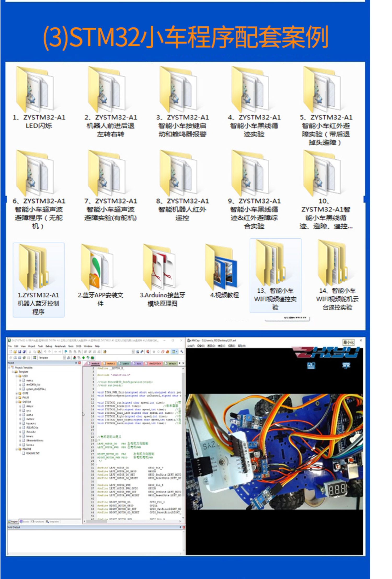
Task: Switch to the sys.c editor tab
Action: click(x=137, y=363)
